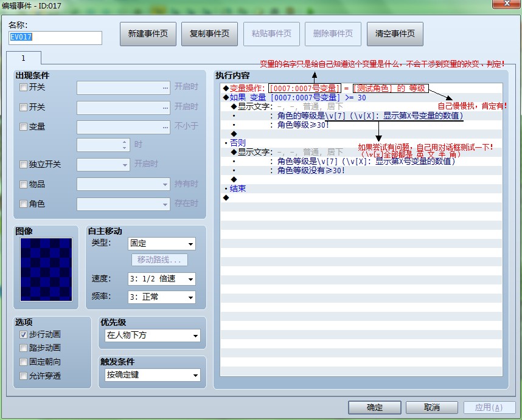Enable the 角色 condition checkbox
Viewport: 522px width, 420px height.
click(x=23, y=204)
